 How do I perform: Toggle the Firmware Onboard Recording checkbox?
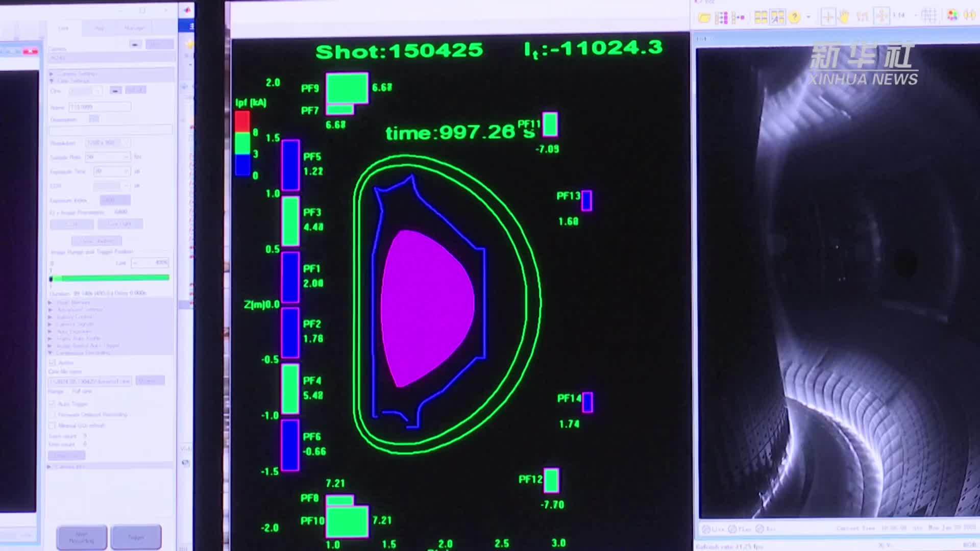(52, 414)
